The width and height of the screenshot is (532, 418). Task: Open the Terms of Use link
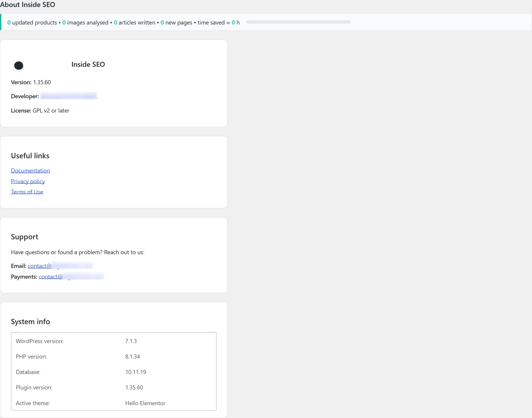(27, 192)
